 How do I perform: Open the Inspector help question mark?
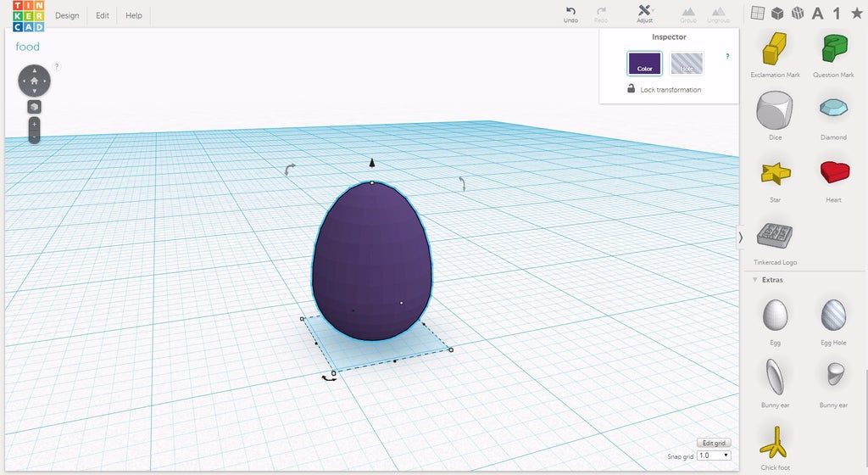coord(727,57)
